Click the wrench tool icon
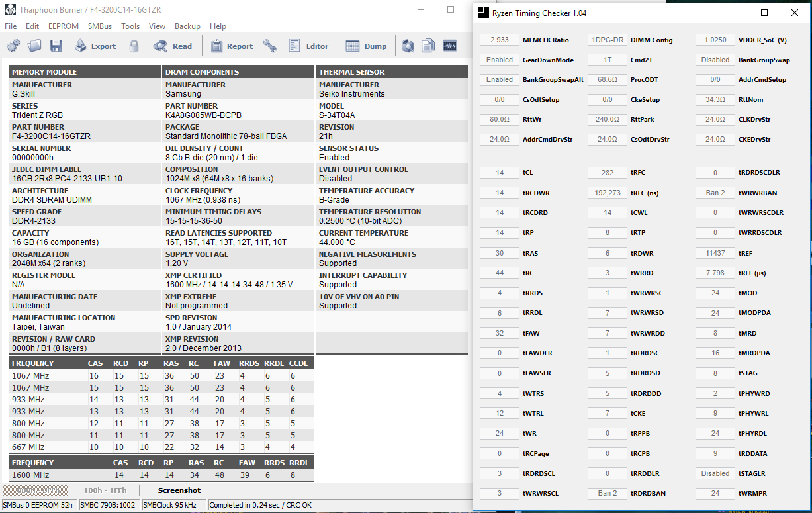Viewport: 812px width, 513px height. tap(269, 46)
